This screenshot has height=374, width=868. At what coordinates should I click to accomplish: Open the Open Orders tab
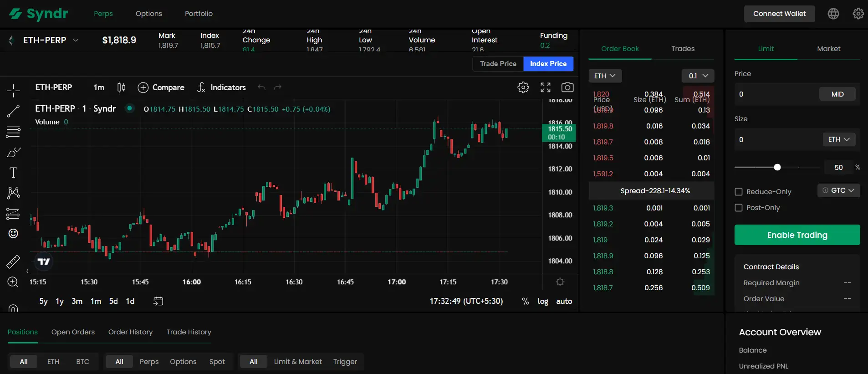pyautogui.click(x=73, y=332)
